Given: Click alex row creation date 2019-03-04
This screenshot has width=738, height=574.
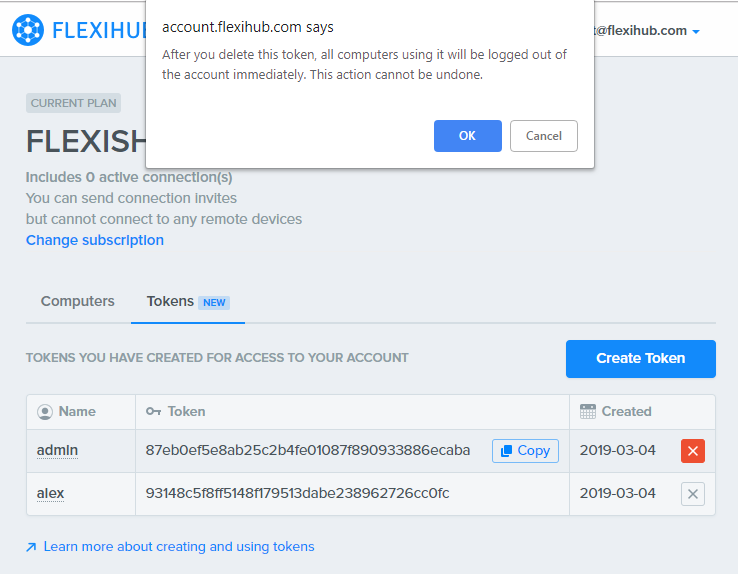Looking at the screenshot, I should (x=618, y=493).
